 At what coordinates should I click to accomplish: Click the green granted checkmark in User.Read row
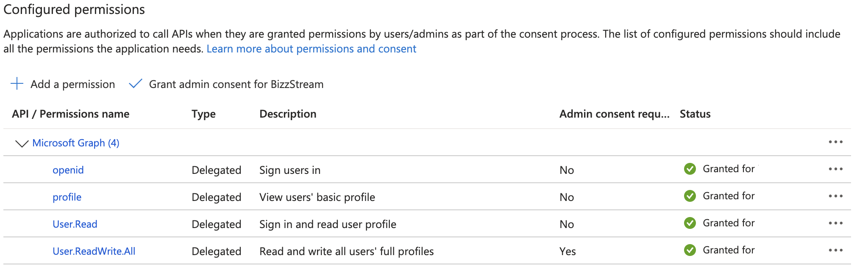click(x=690, y=223)
